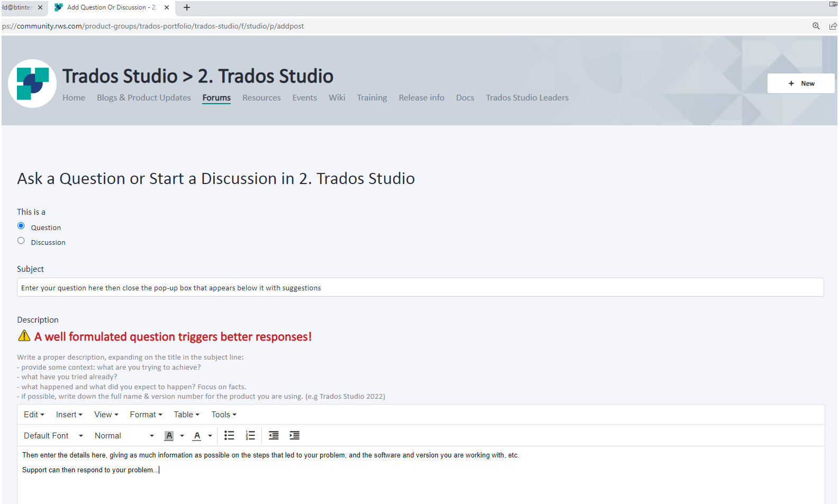
Task: Click the bulleted list icon
Action: tap(229, 435)
